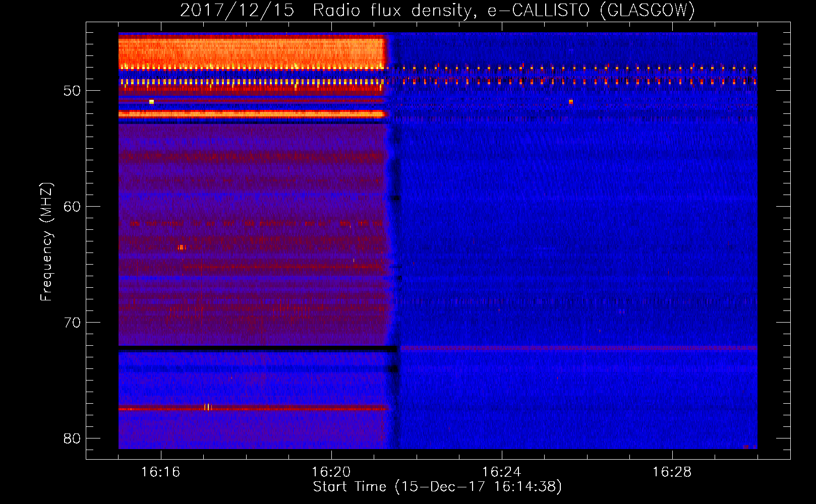The height and width of the screenshot is (504, 816).
Task: Click the 16:24 time tick label
Action: pos(501,472)
